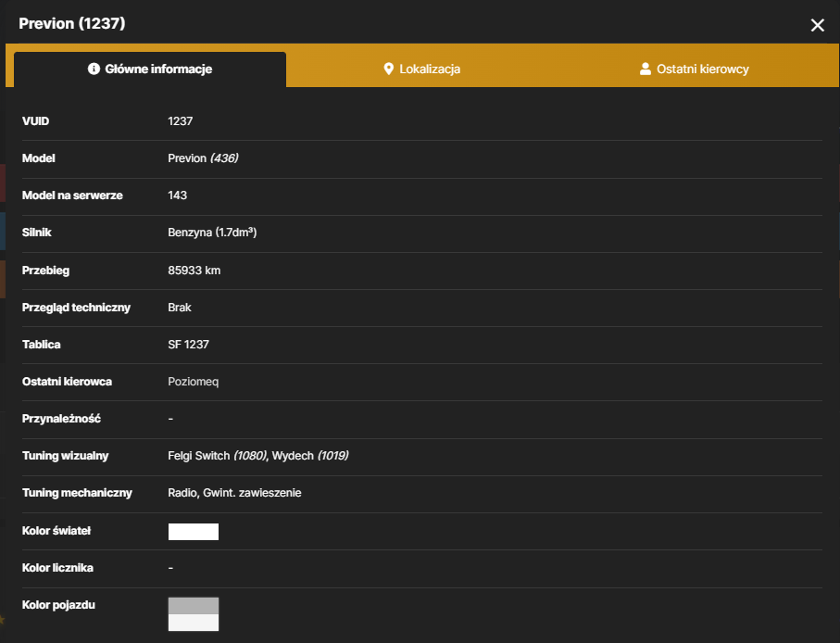
Task: Open last driver Poziomeq link
Action: [x=193, y=382]
